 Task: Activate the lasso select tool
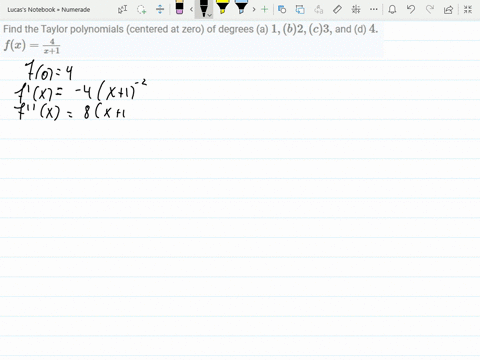[x=141, y=9]
